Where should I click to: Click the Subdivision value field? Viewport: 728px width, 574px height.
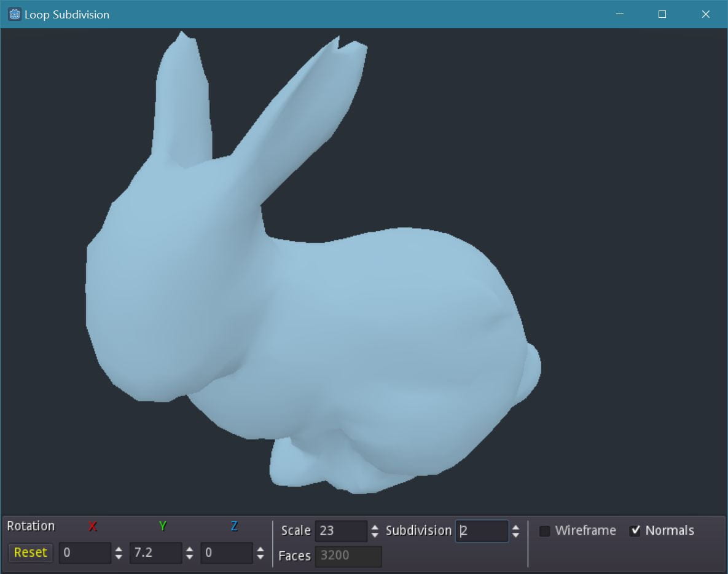(482, 531)
